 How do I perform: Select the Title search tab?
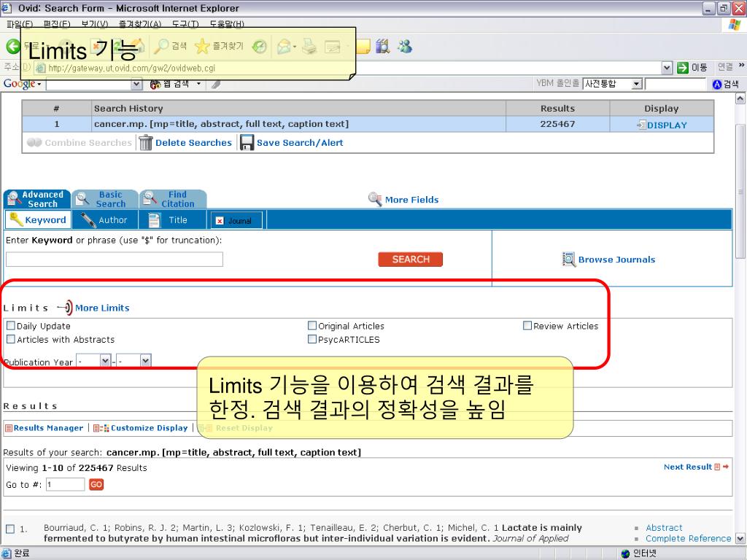(x=172, y=220)
